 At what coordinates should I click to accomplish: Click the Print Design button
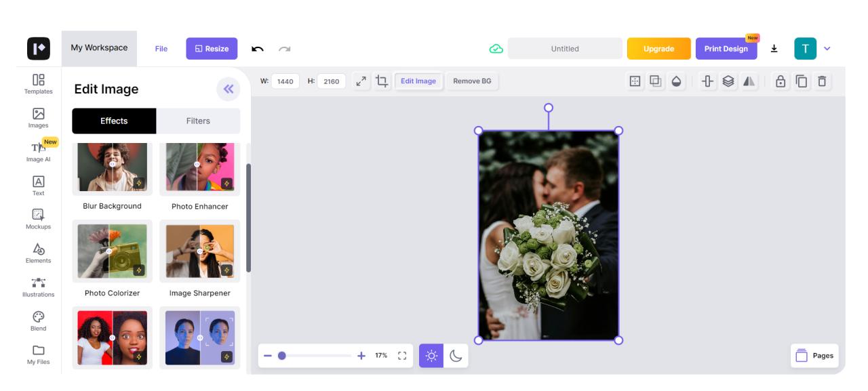[726, 49]
